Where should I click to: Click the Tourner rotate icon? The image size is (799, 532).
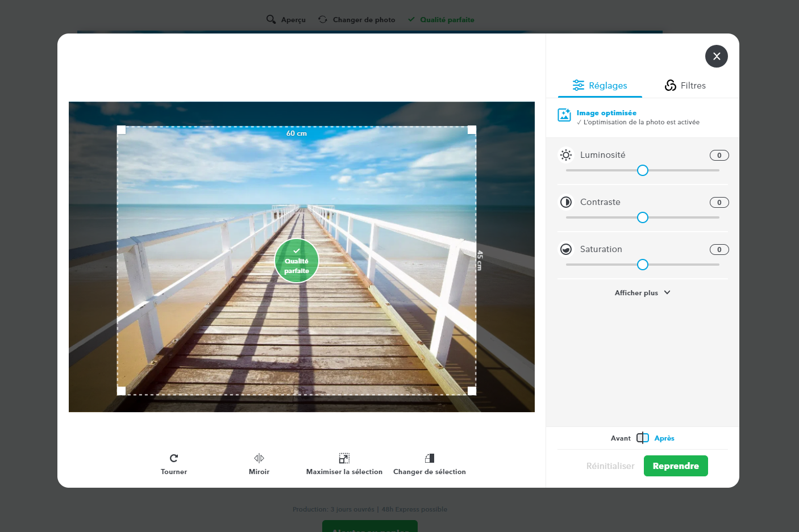174,458
